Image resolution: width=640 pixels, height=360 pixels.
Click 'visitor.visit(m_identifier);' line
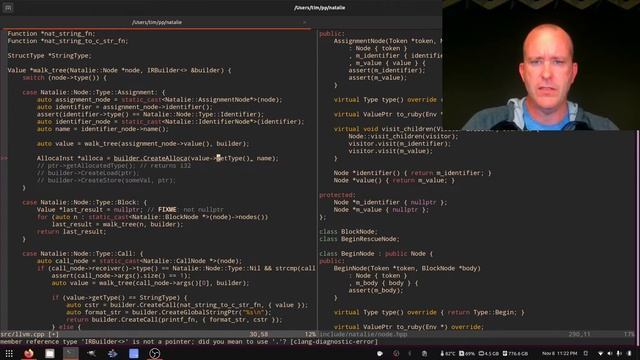point(400,143)
